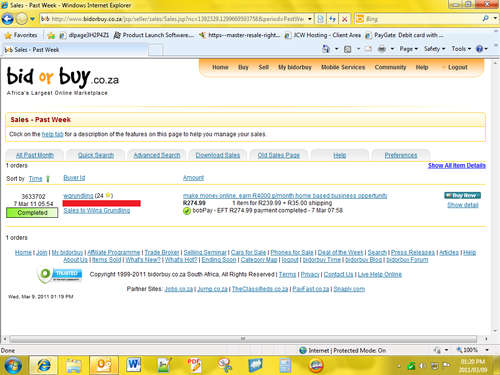Click the Buy Now badge icon
The image size is (500, 375).
tap(462, 195)
